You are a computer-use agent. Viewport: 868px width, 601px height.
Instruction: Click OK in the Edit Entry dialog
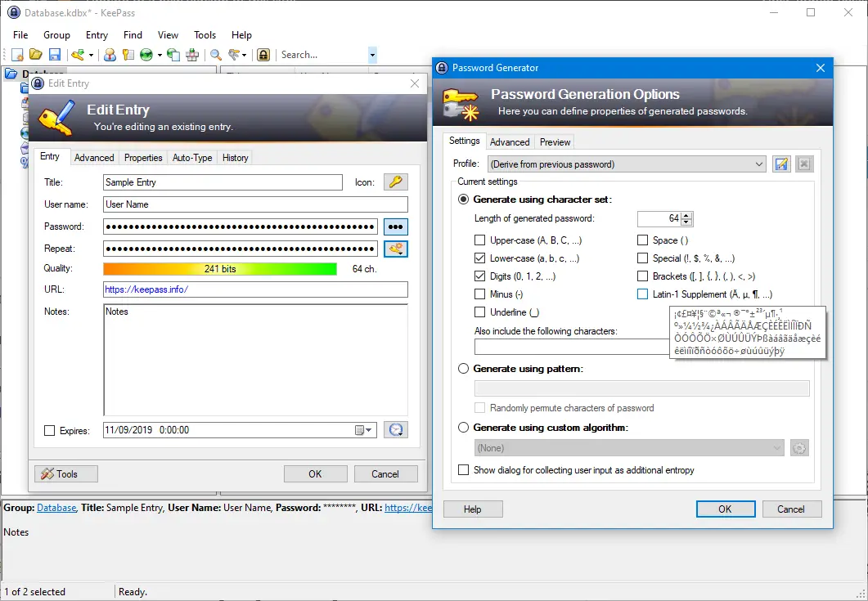coord(316,473)
